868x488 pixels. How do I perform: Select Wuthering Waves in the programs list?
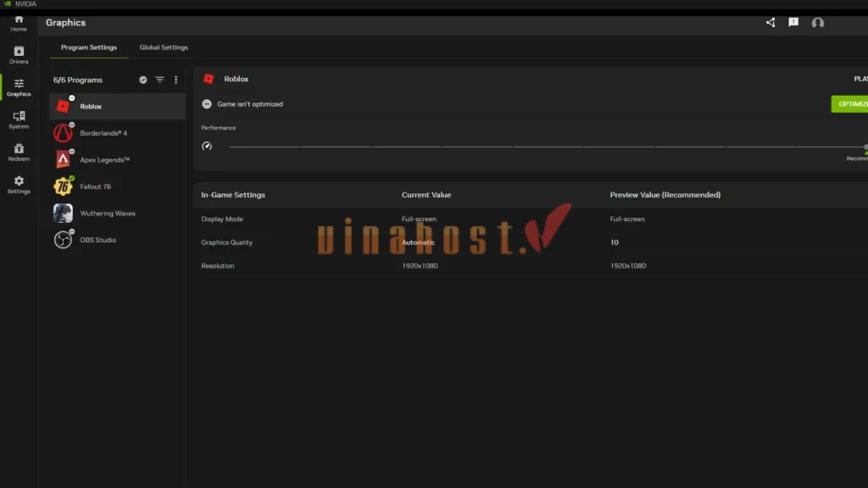pyautogui.click(x=117, y=213)
